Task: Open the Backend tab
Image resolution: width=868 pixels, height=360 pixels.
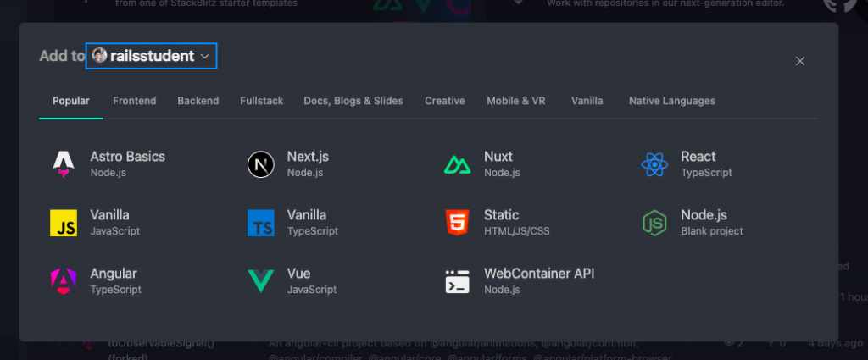Action: [x=198, y=101]
